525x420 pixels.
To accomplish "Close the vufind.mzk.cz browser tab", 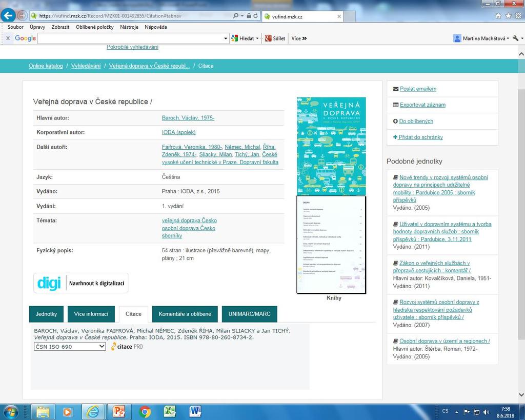I will (x=339, y=16).
